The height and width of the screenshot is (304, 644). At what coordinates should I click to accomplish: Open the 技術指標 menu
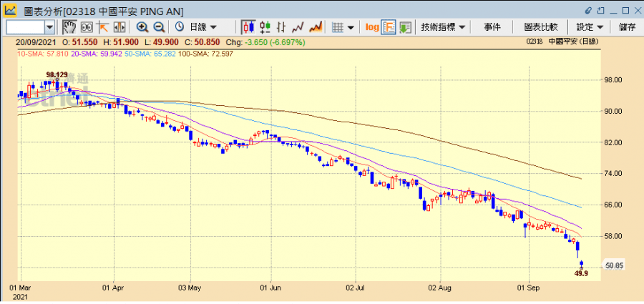443,26
